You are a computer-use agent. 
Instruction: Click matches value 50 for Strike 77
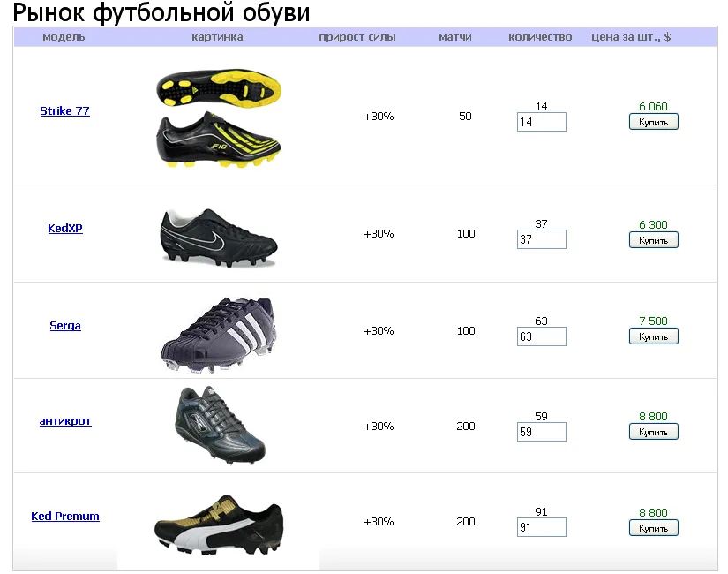(x=465, y=117)
